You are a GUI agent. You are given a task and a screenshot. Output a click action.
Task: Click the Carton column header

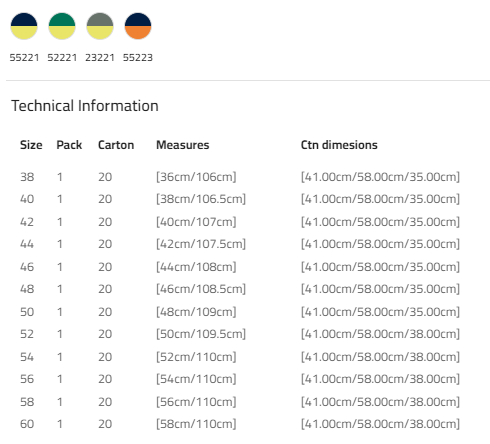pyautogui.click(x=116, y=145)
